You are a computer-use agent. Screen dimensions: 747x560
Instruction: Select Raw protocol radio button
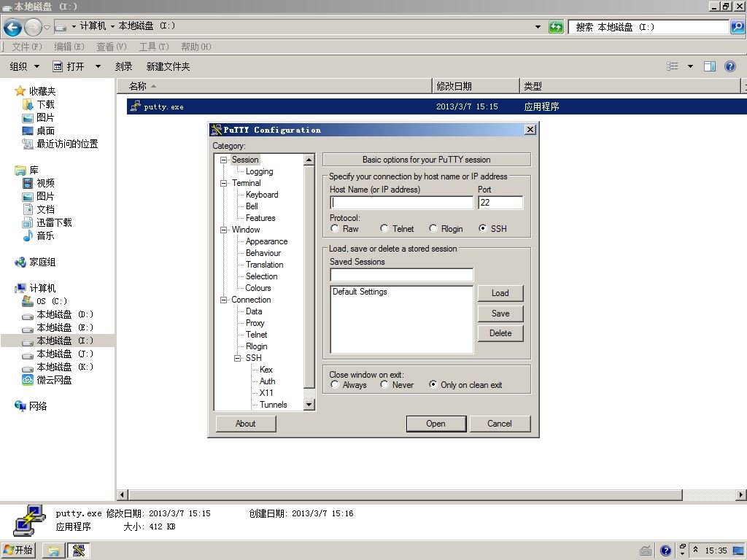coord(335,228)
